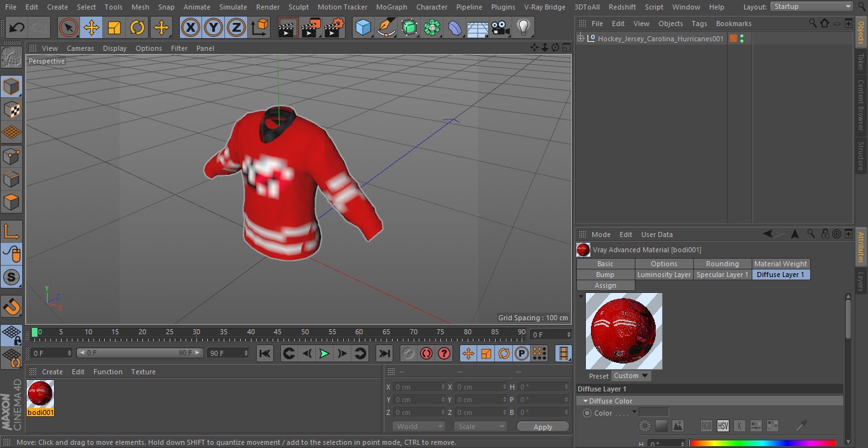This screenshot has height=448, width=868.
Task: Switch to Specular Layer 1 tab
Action: (722, 275)
